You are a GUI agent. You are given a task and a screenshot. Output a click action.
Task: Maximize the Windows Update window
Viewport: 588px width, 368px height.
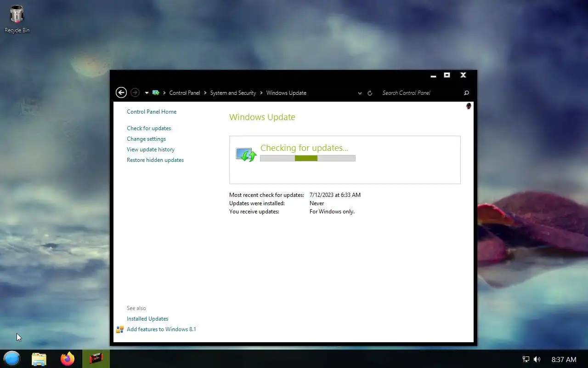447,75
